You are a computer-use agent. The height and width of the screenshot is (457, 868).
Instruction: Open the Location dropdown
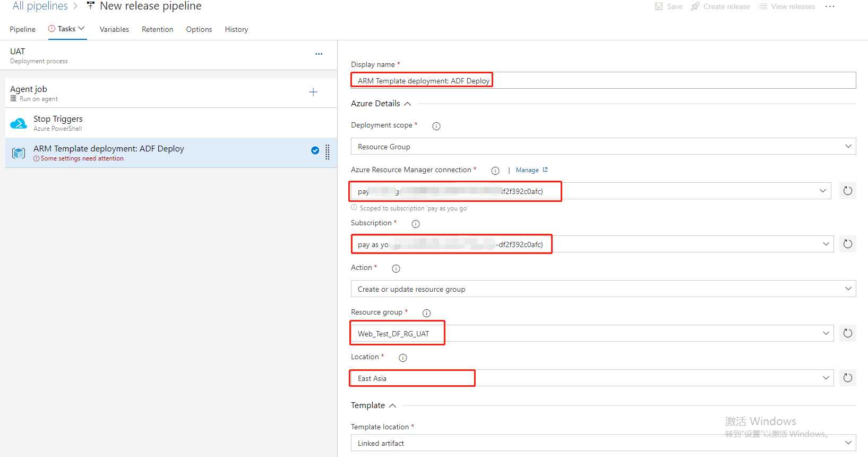[592, 378]
